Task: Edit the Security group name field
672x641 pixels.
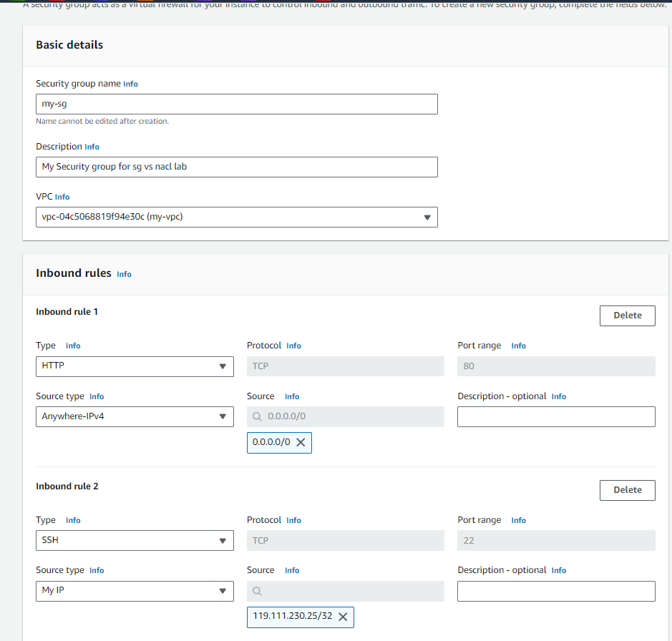Action: tap(237, 104)
